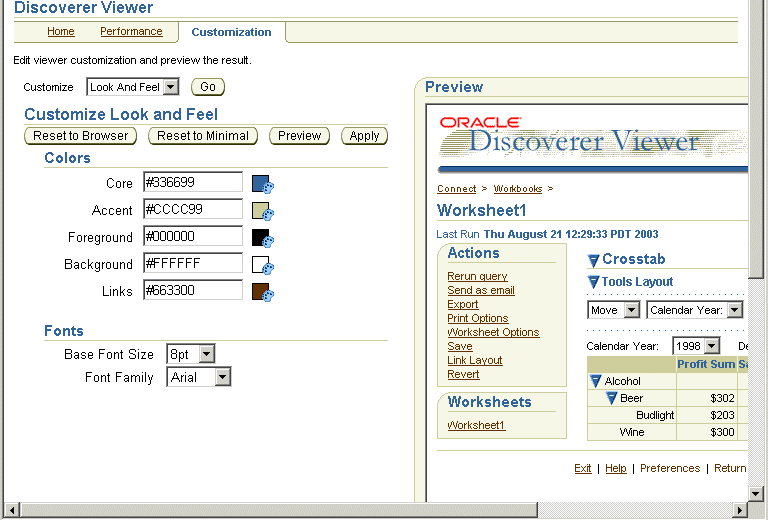Open Worksheet Options link
The width and height of the screenshot is (768, 520).
(493, 332)
